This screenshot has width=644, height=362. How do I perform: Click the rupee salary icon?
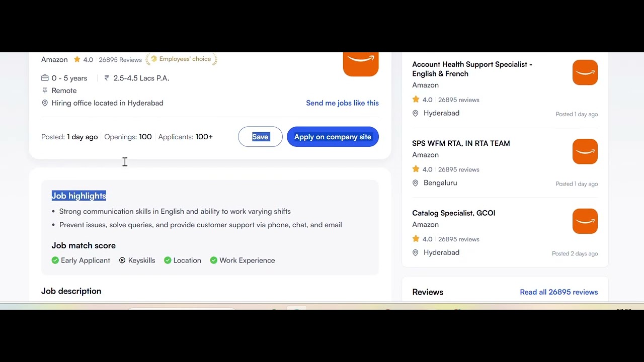point(107,78)
